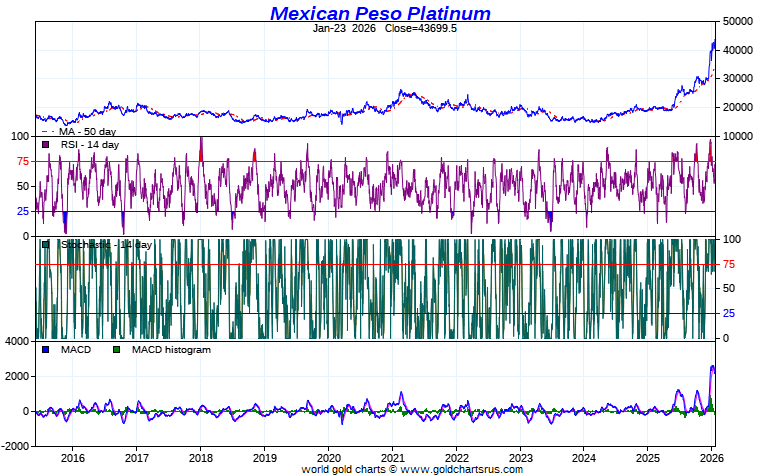
Task: Click the blue 25 RSI axis label
Action: tap(23, 211)
